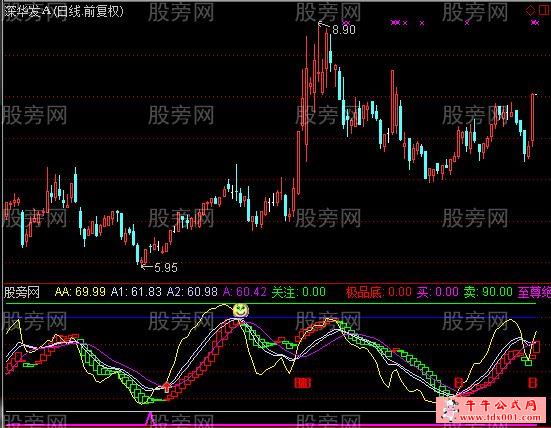Screen dimensions: 551x428
Task: Click the 股旁网 indicator name label
Action: point(22,292)
